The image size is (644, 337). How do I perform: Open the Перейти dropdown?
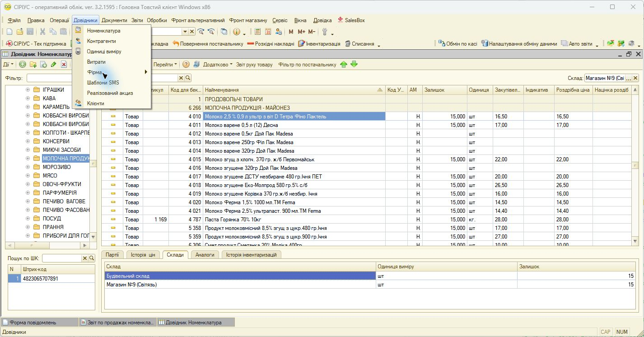[165, 65]
